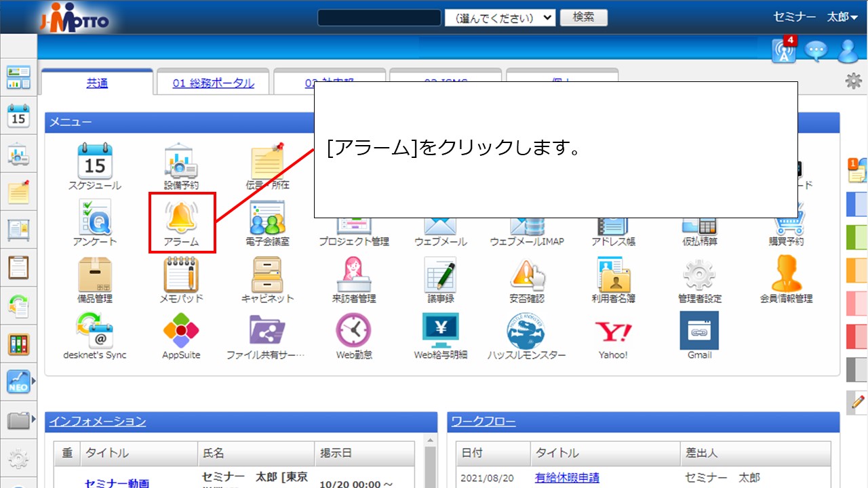Open the 有給休暇申請 workflow link
Viewport: 868px width, 488px height.
[x=566, y=478]
